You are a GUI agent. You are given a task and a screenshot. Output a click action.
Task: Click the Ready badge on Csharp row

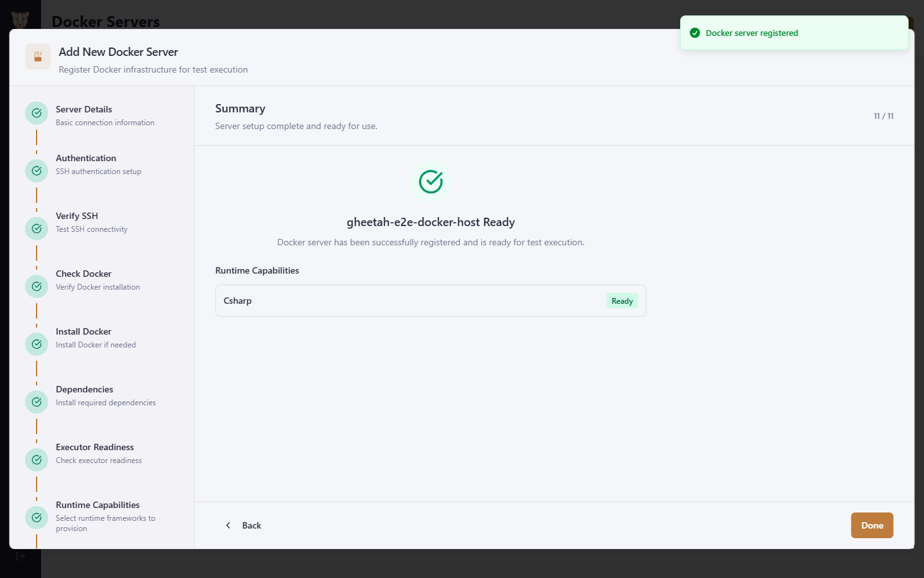(x=622, y=301)
